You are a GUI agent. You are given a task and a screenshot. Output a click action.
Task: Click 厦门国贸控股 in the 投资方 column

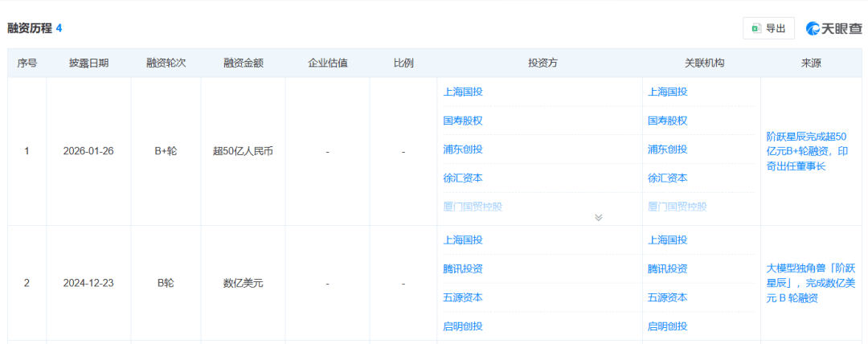pyautogui.click(x=473, y=207)
